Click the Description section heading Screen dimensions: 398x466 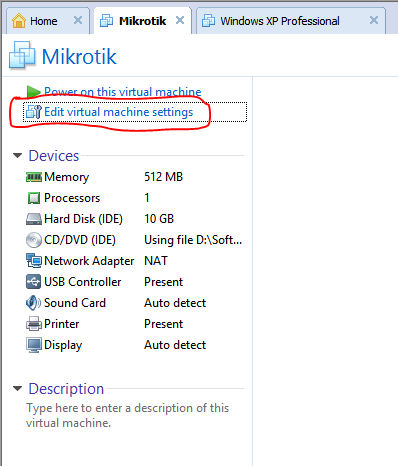(x=66, y=389)
